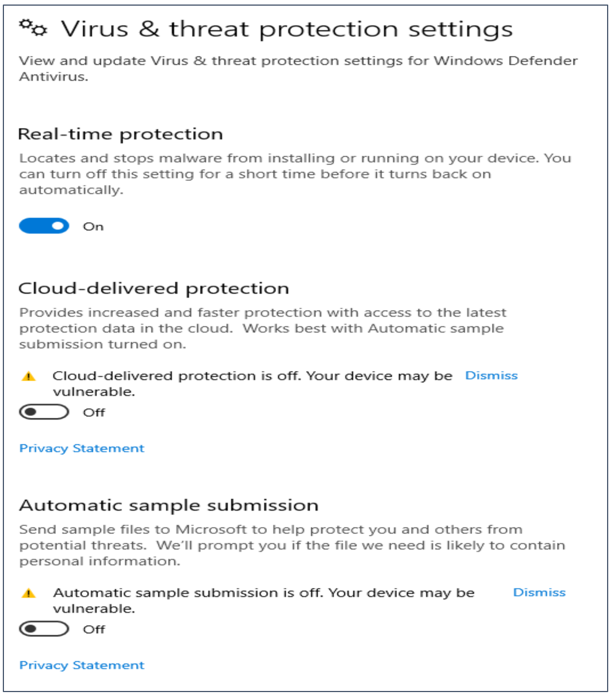Screen dimensions: 615x700
Task: Click the "On" label beside Real-time toggle
Action: click(93, 227)
